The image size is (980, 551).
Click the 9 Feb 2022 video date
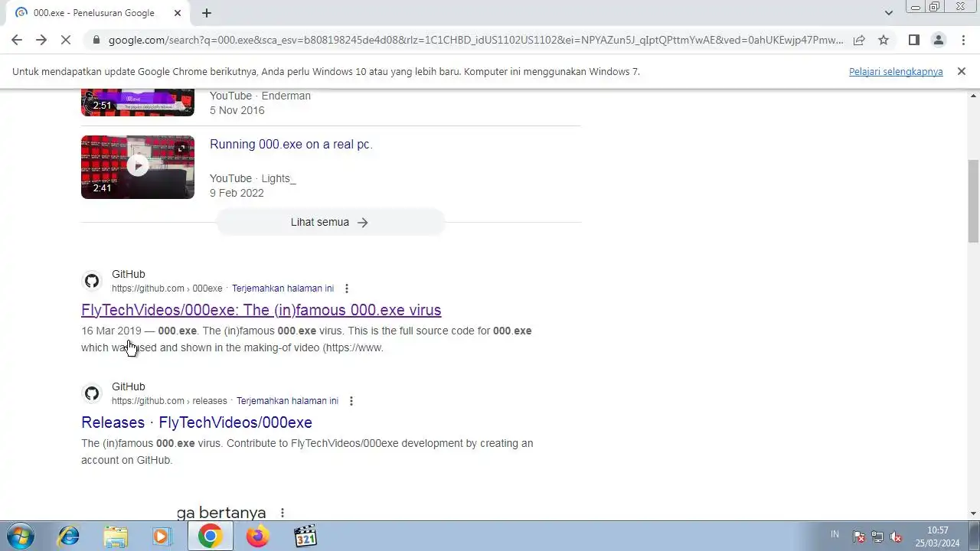(x=237, y=193)
